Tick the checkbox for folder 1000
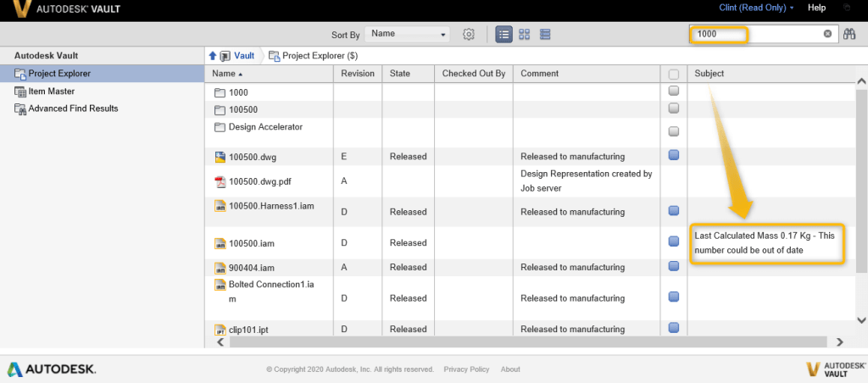The height and width of the screenshot is (383, 868). 674,92
